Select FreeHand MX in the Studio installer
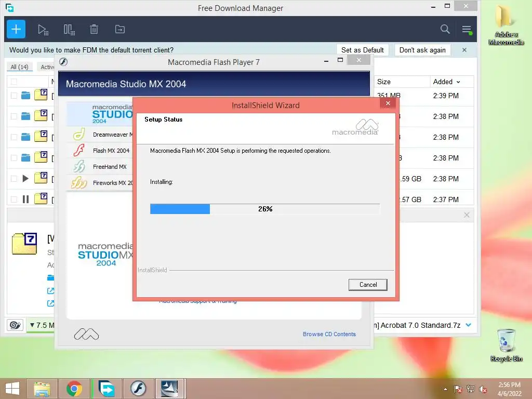This screenshot has width=532, height=399. (110, 167)
